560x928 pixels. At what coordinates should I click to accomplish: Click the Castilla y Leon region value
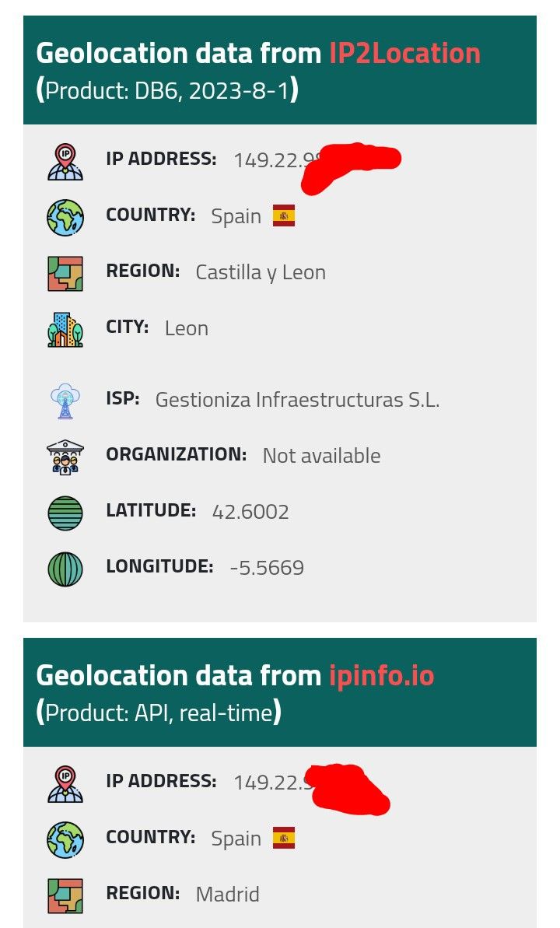[x=261, y=272]
